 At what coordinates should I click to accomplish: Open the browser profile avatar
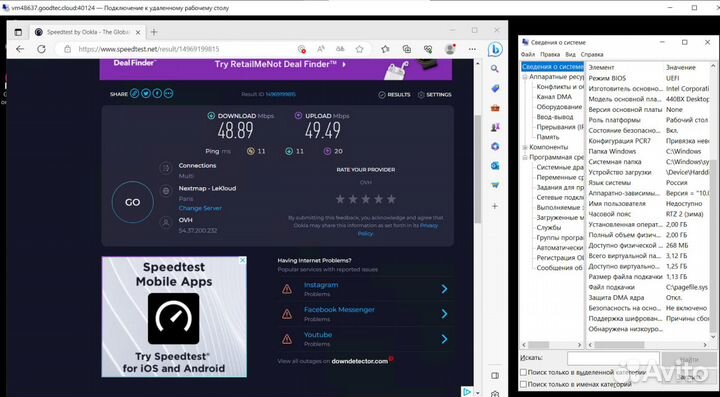450,49
